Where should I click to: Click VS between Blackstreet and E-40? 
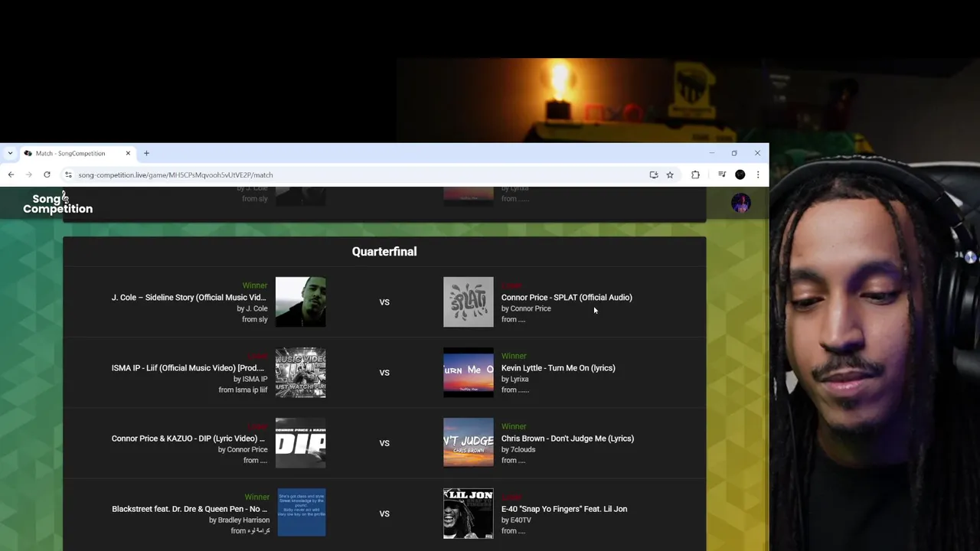384,514
